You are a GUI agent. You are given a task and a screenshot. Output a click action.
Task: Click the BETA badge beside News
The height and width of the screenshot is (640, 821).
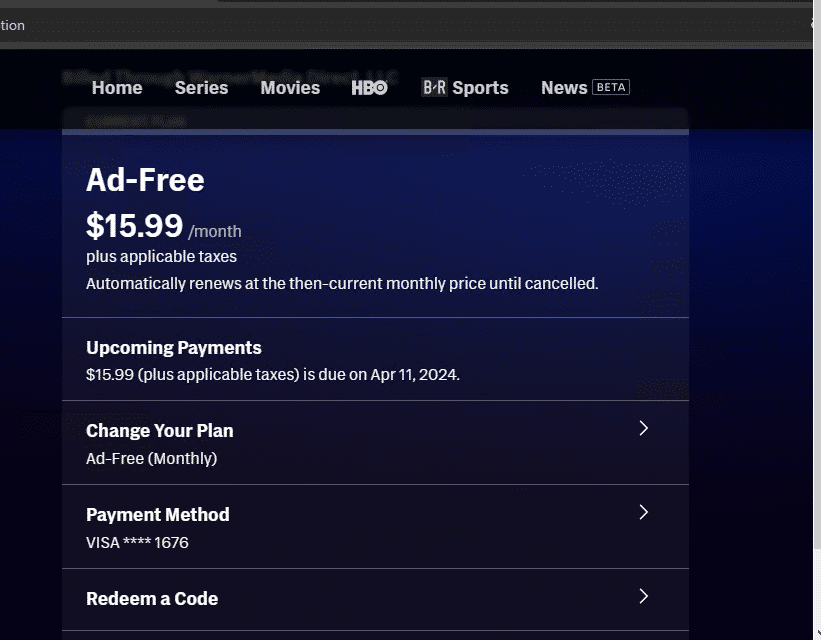point(611,87)
